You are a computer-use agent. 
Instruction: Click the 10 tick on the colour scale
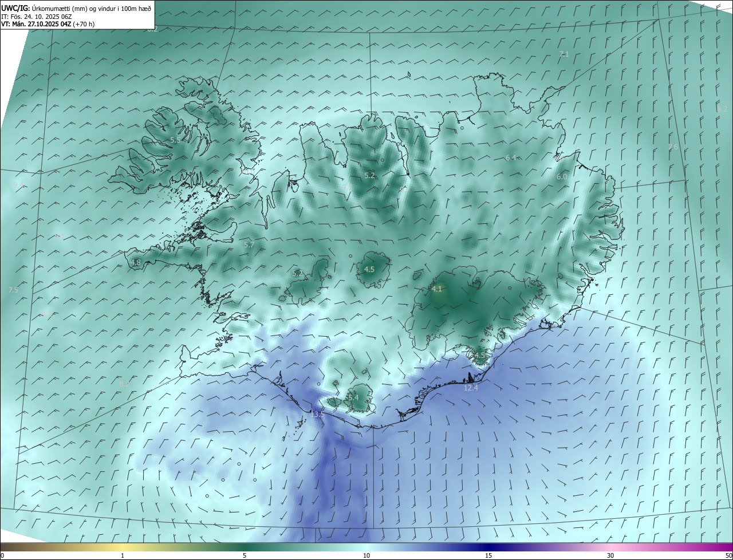[x=366, y=555]
